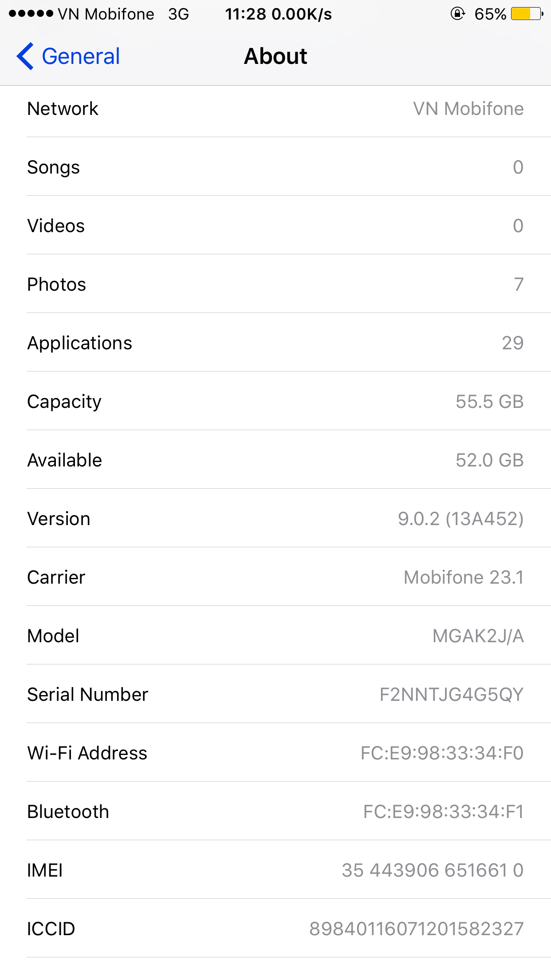Tap the signal strength dots
This screenshot has width=551, height=980.
(31, 14)
